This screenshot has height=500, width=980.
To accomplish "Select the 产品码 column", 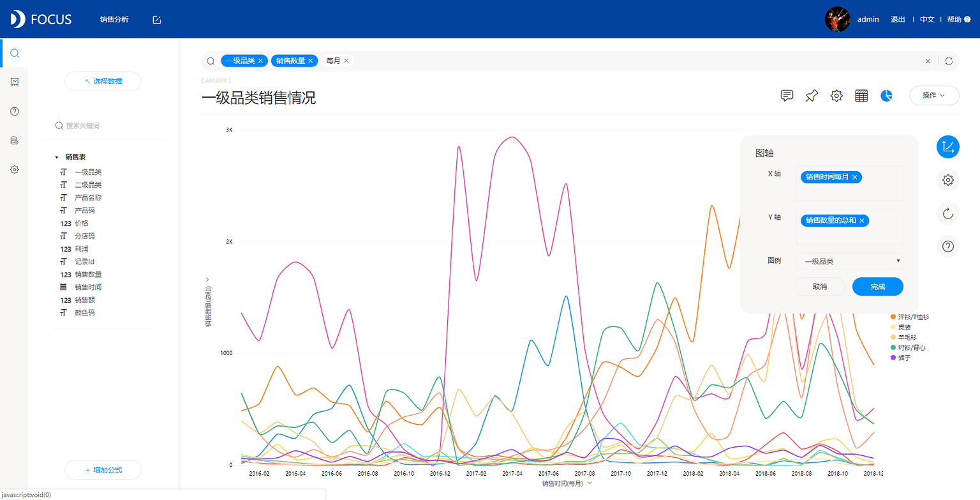I will 84,210.
